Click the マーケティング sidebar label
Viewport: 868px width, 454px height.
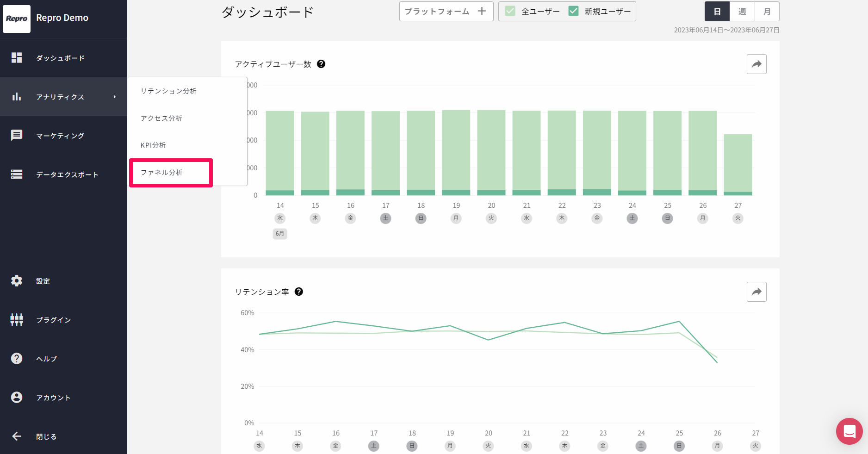click(60, 136)
